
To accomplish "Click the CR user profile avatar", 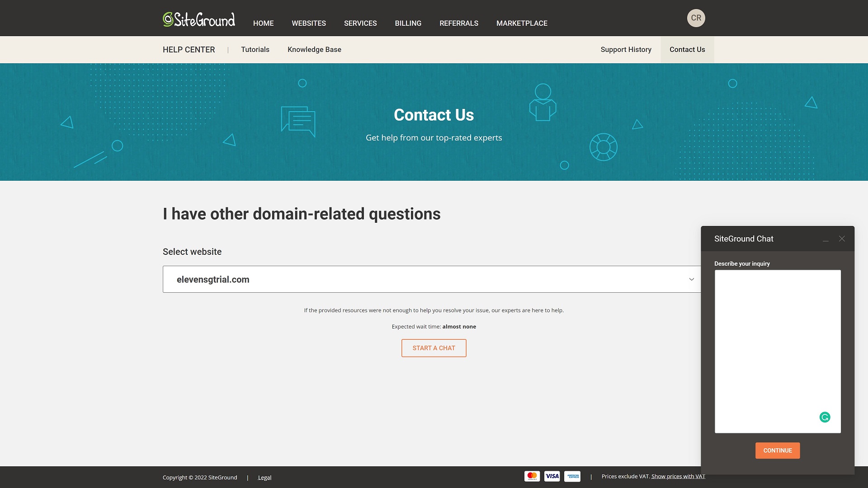I will 696,18.
